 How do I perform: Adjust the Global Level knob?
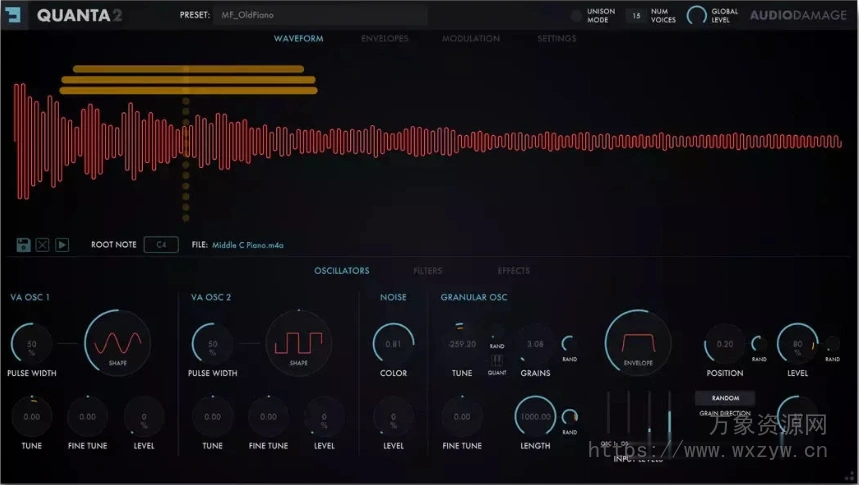pyautogui.click(x=697, y=15)
